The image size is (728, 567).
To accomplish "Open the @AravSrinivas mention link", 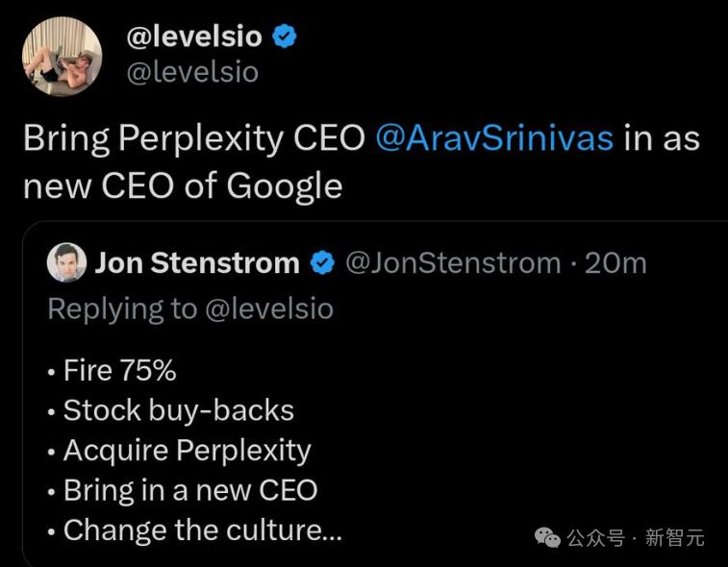I will tap(494, 137).
